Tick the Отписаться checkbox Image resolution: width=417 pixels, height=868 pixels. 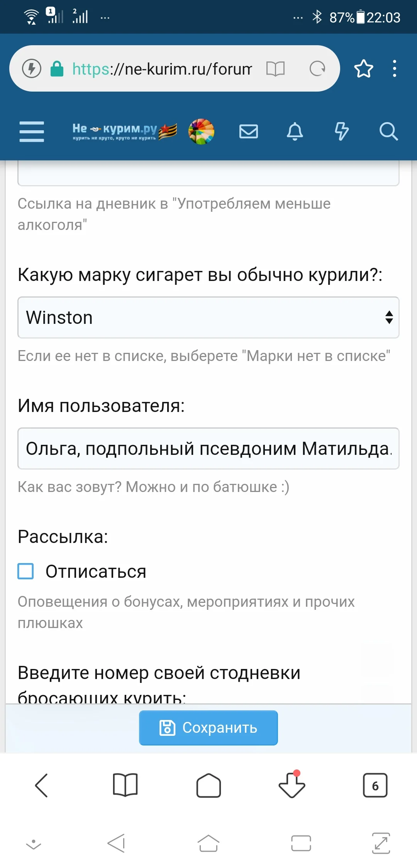point(26,571)
